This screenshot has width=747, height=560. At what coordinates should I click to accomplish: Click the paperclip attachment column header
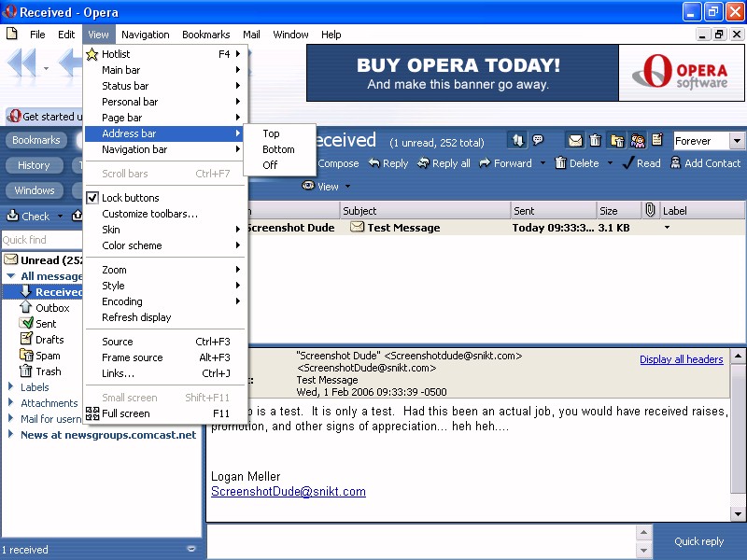tap(650, 211)
